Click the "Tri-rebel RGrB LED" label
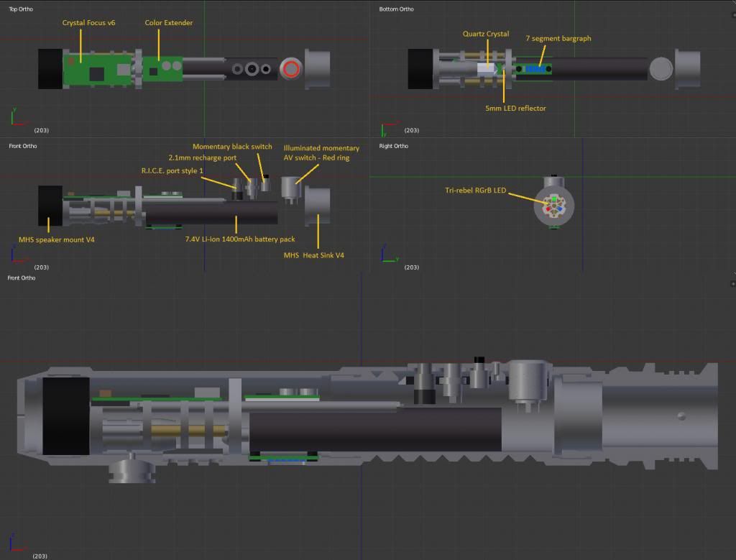Viewport: 736px width, 560px height. [x=476, y=191]
